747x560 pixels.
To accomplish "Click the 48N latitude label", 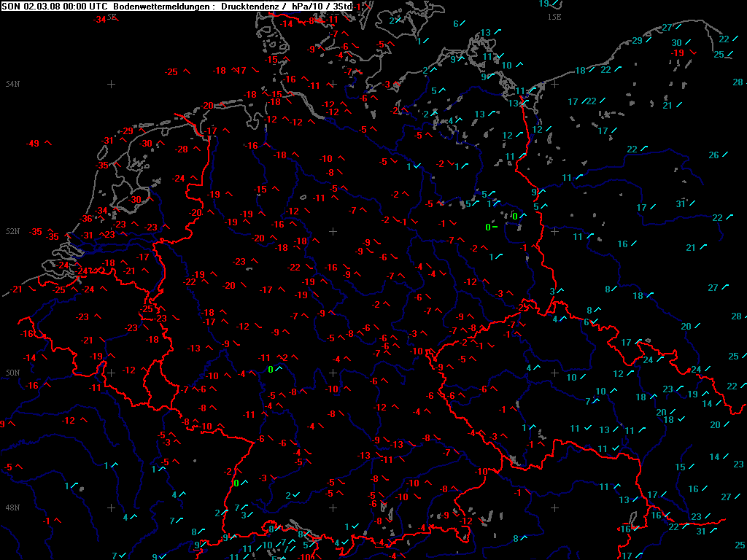I will pos(12,507).
